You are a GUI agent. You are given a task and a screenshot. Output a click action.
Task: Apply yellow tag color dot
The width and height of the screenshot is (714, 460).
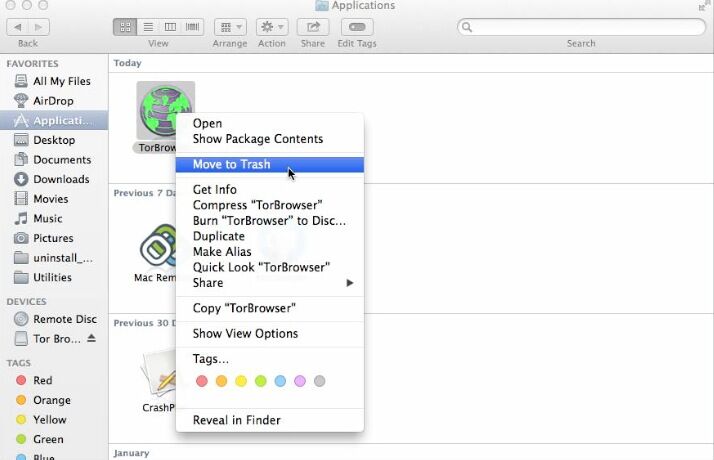[x=241, y=381]
